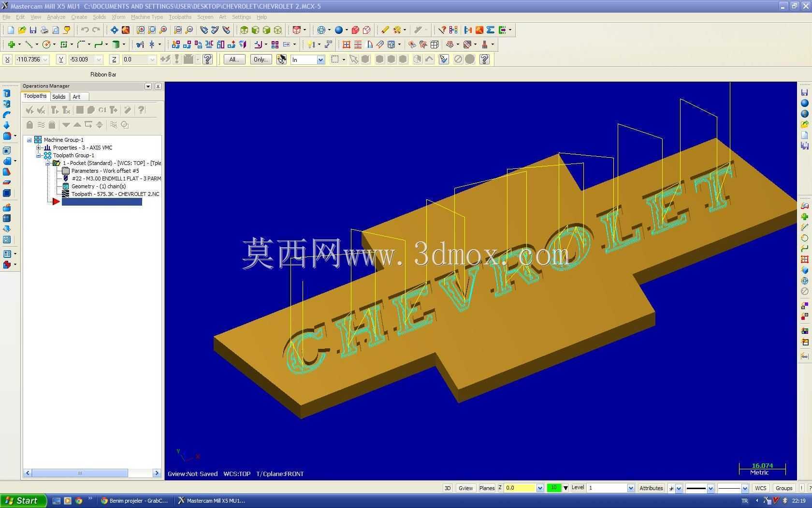The image size is (812, 508).
Task: Click the green system color swatch
Action: 554,488
